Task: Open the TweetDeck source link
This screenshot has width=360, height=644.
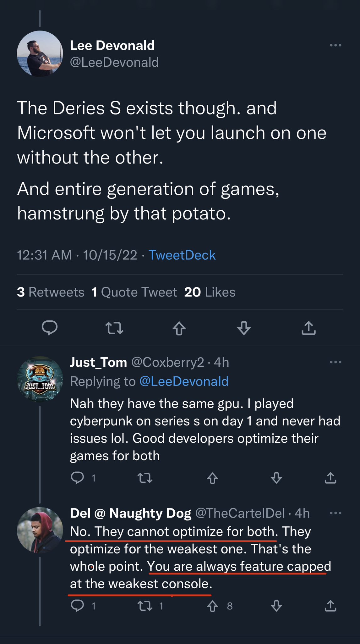Action: (x=182, y=255)
